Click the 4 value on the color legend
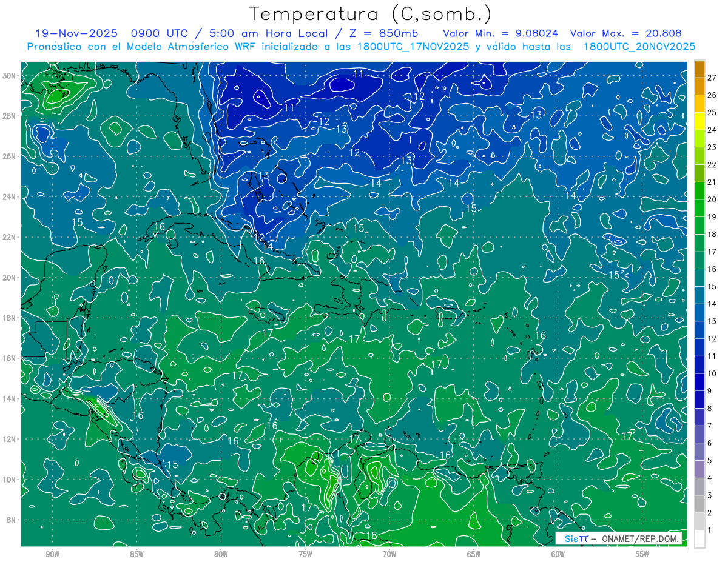728x562 pixels. (x=710, y=478)
